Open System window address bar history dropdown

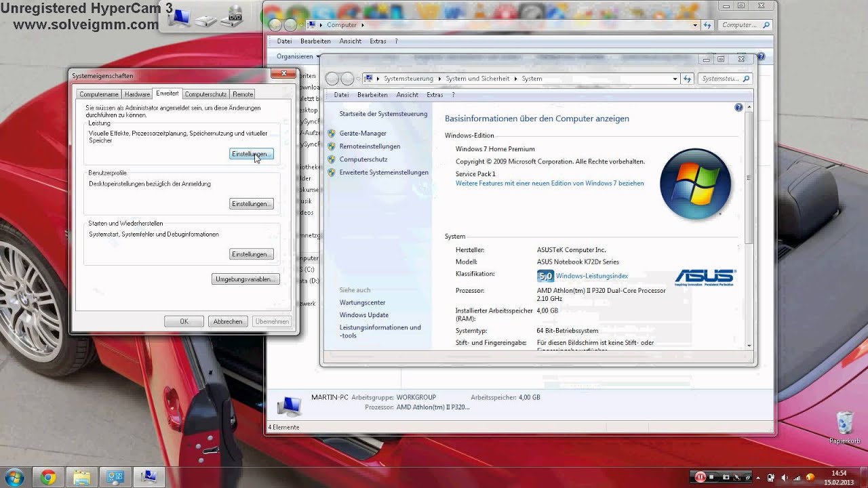pos(675,79)
